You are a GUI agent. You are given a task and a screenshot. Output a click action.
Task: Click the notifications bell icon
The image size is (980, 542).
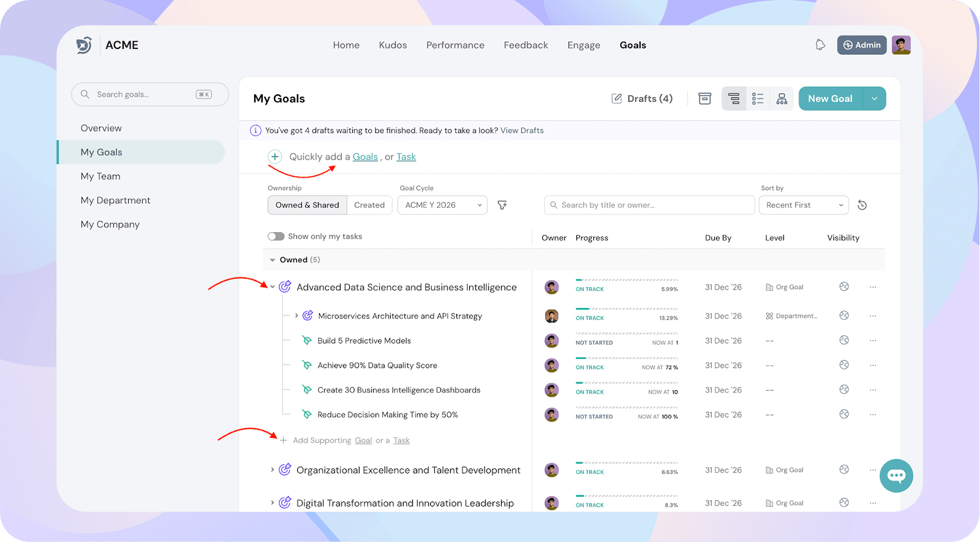pos(820,45)
